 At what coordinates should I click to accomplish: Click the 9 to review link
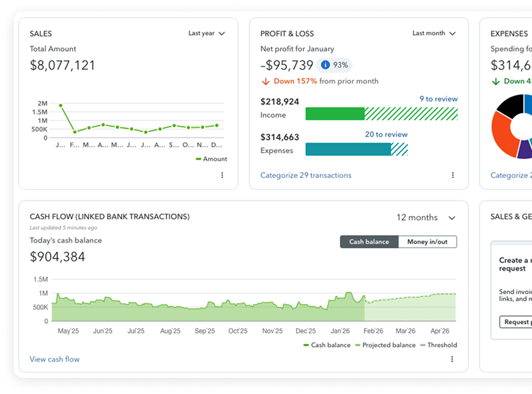pyautogui.click(x=438, y=99)
